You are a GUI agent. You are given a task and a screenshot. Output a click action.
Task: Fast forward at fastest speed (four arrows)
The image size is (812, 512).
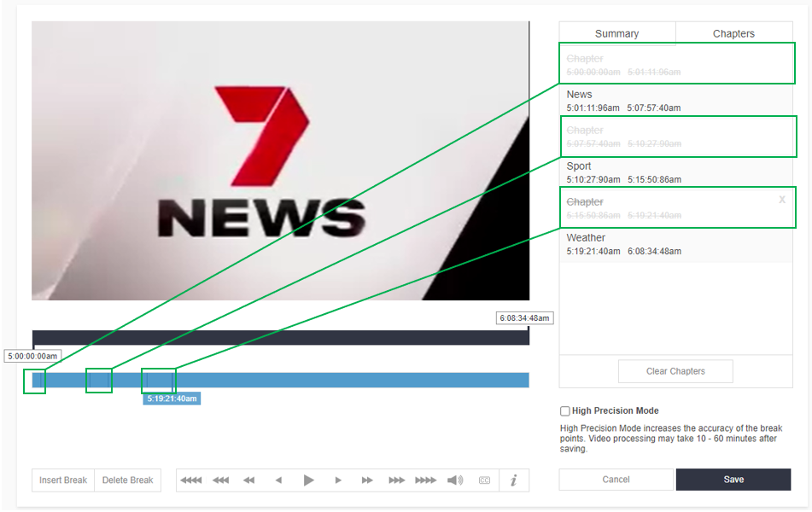(426, 480)
